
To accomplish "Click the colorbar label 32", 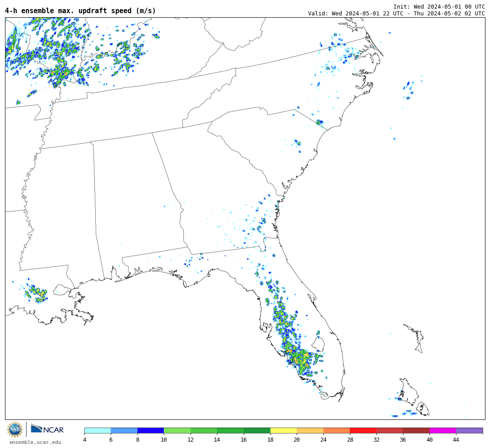I will pos(377,440).
